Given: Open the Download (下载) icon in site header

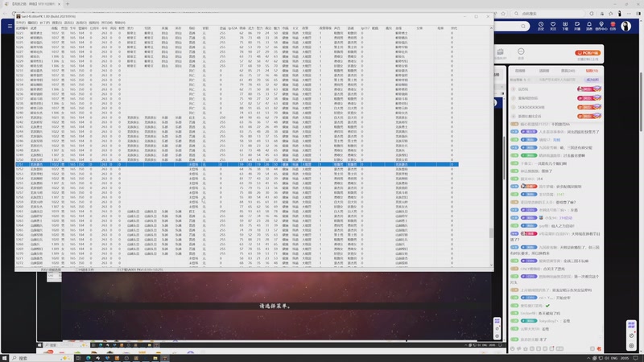Looking at the screenshot, I should click(565, 26).
